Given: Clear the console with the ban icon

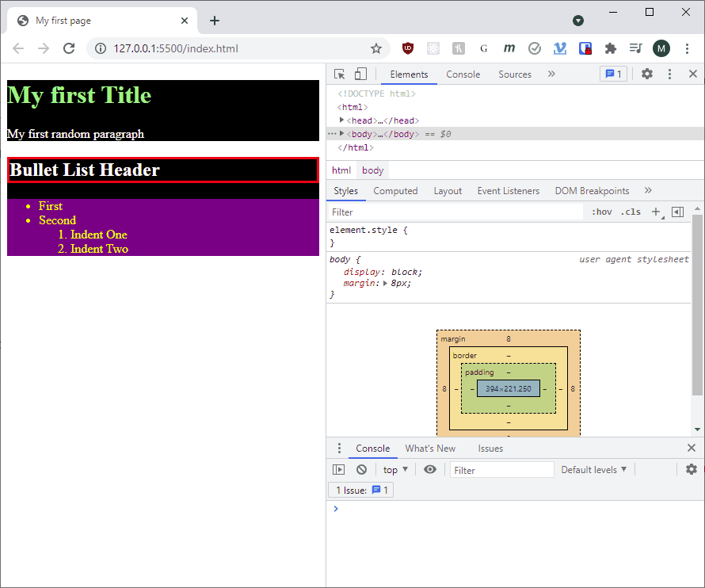Looking at the screenshot, I should pos(361,470).
